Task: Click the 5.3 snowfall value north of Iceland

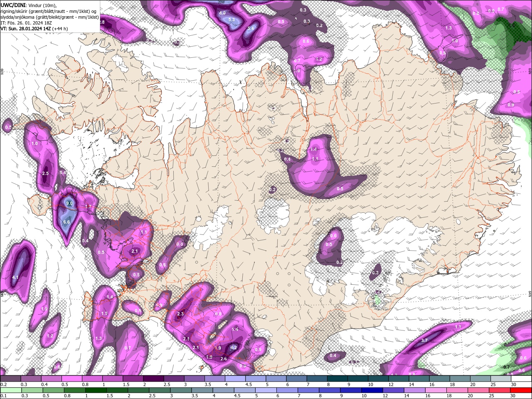Action: click(x=232, y=20)
